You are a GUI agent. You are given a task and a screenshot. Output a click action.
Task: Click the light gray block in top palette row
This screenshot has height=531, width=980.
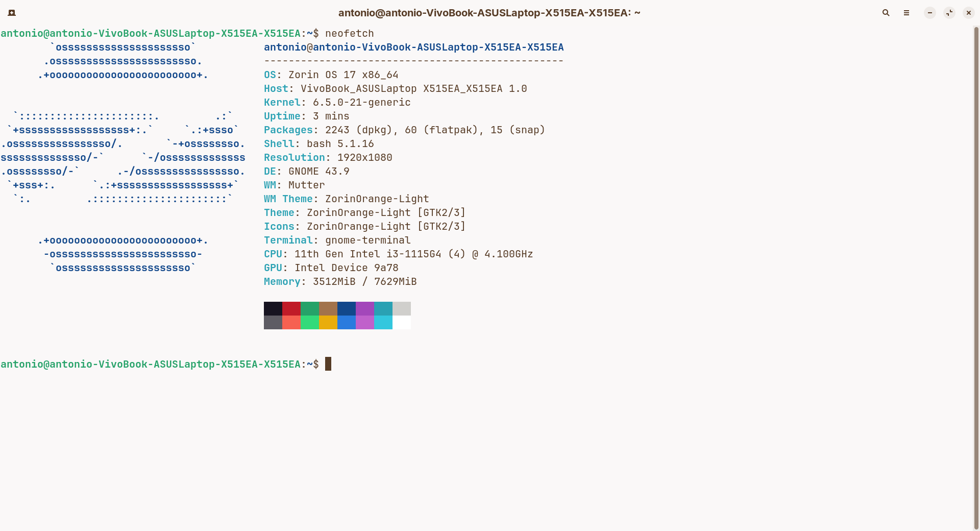pos(402,308)
